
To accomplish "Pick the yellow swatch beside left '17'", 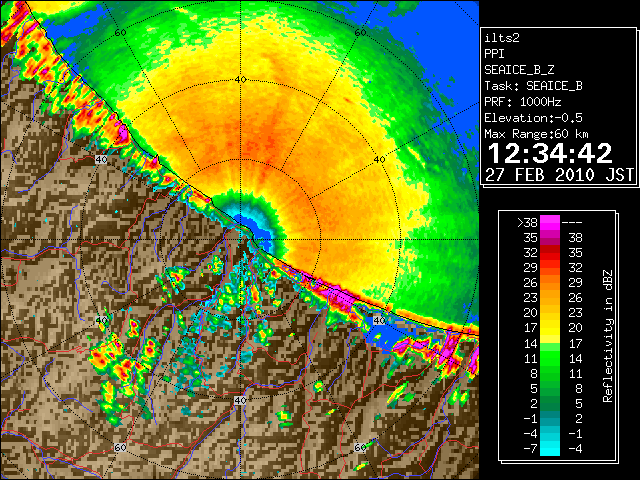I will [x=550, y=328].
